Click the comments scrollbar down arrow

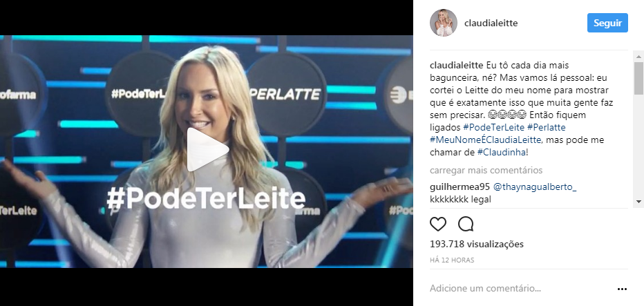(x=638, y=201)
